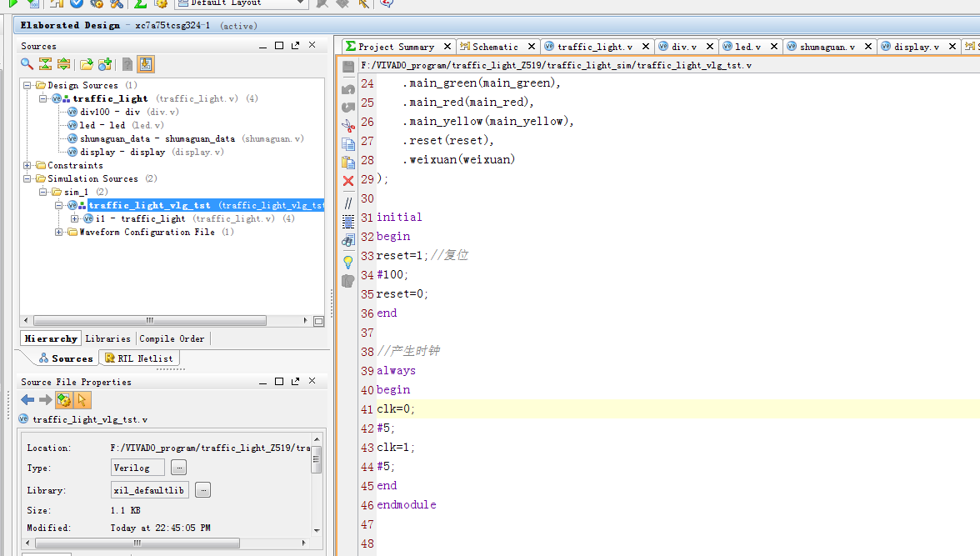Search sources with the magnifier icon
980x556 pixels.
tap(27, 64)
